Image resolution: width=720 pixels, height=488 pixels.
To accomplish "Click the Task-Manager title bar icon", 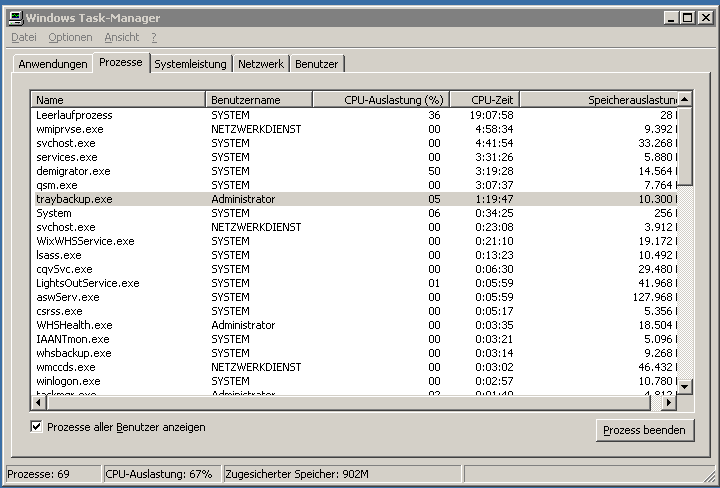I will click(14, 18).
